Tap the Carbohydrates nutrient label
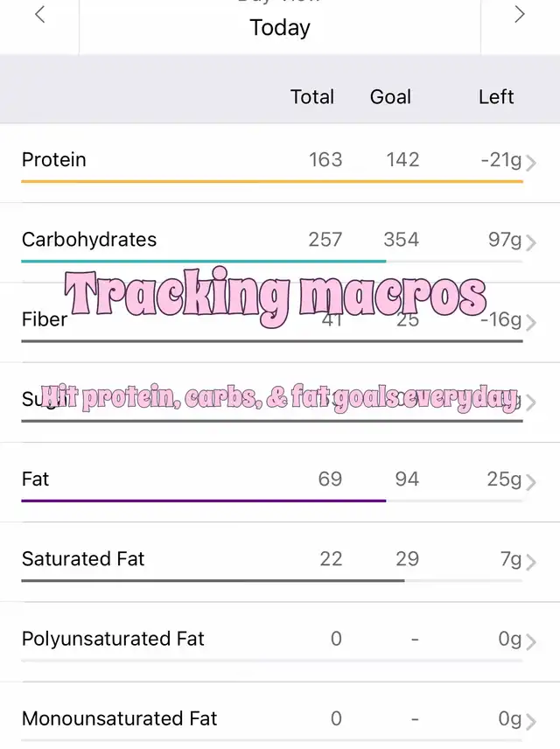This screenshot has width=560, height=749. pyautogui.click(x=89, y=240)
